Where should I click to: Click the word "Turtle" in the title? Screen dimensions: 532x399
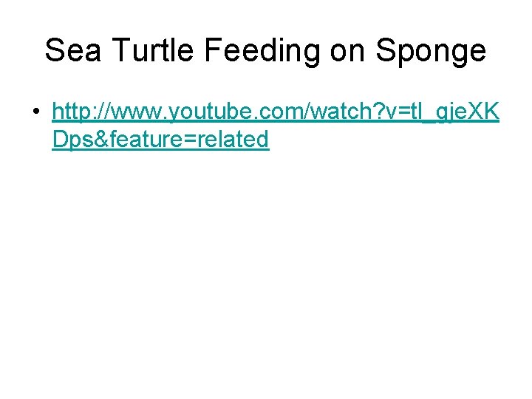152,50
